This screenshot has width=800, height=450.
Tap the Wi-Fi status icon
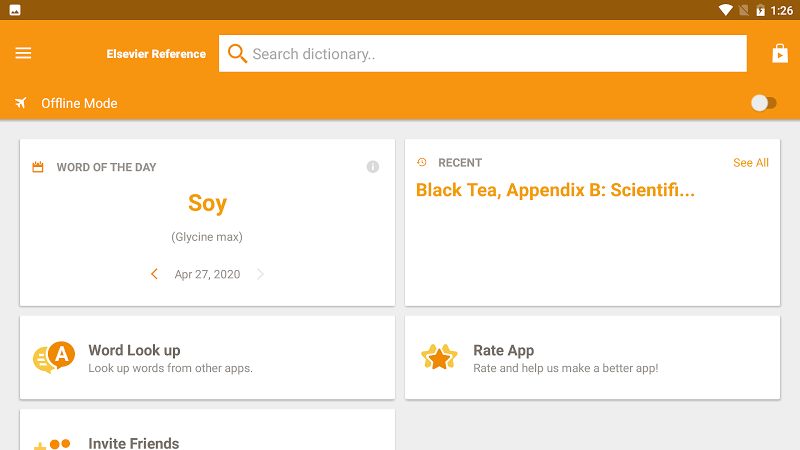(725, 10)
